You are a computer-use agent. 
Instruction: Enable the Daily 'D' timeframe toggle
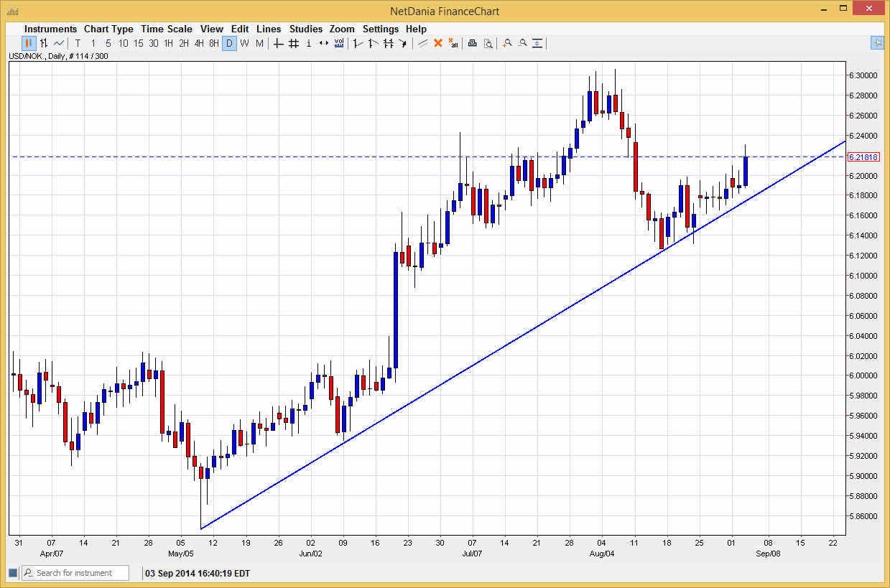point(229,44)
